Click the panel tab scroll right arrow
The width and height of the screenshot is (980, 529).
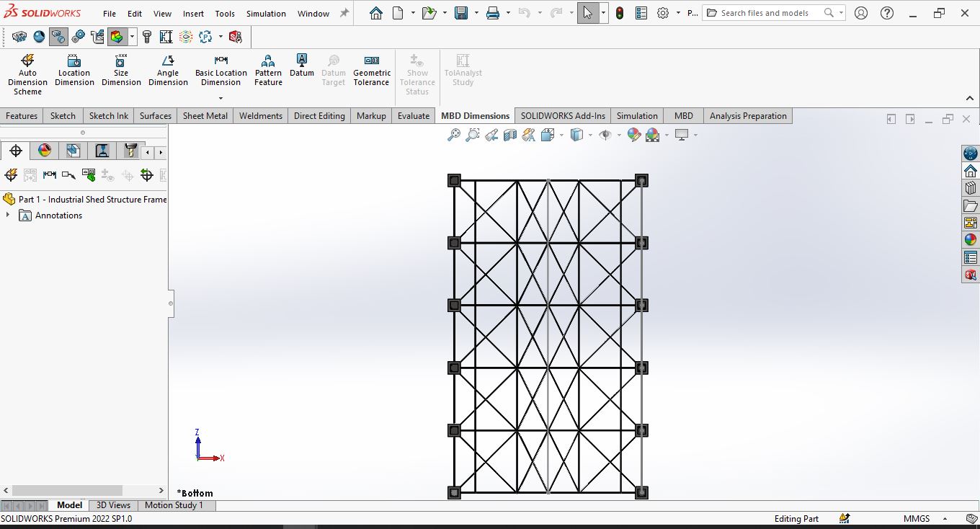161,152
